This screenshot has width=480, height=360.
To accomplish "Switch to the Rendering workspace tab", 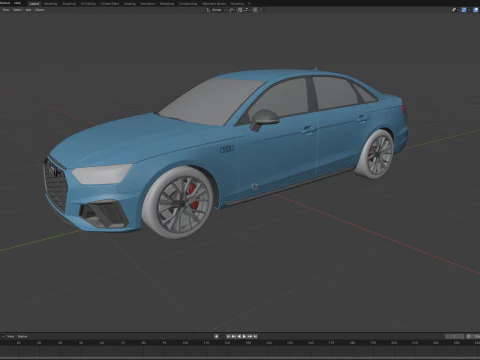I will point(167,4).
